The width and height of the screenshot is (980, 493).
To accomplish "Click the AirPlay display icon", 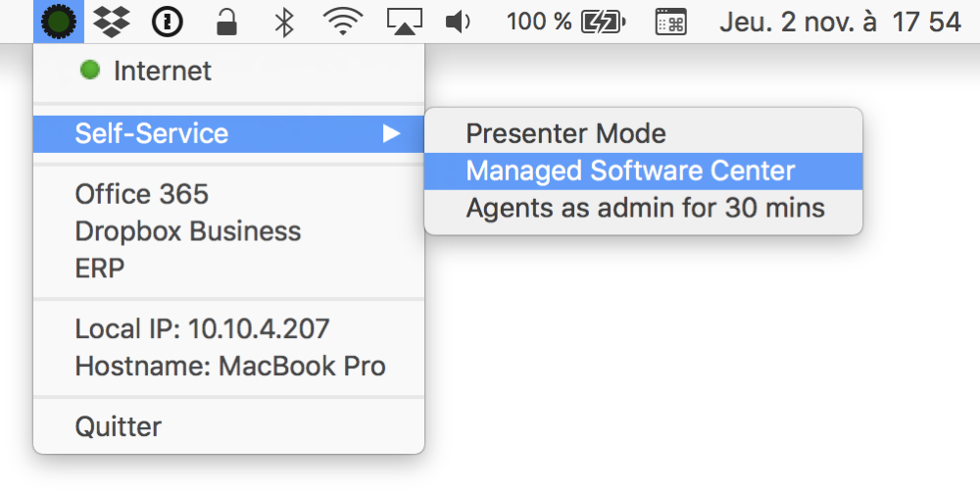I will [403, 21].
